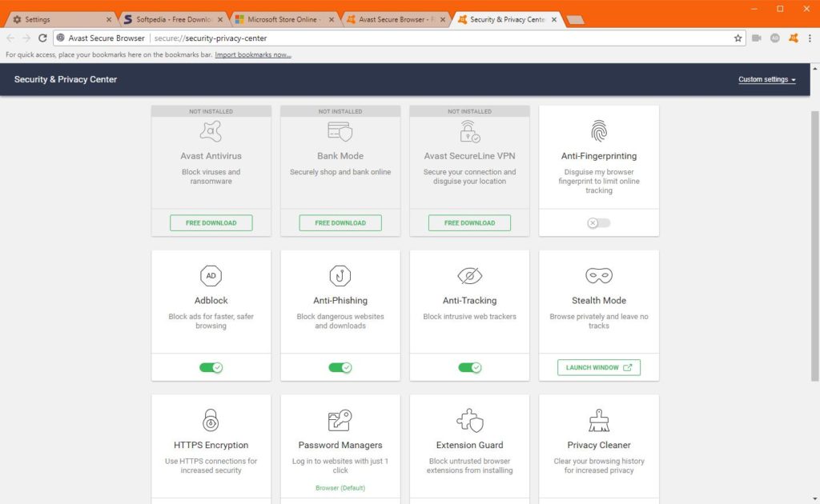
Task: Click the scrollbar down arrow
Action: (814, 498)
